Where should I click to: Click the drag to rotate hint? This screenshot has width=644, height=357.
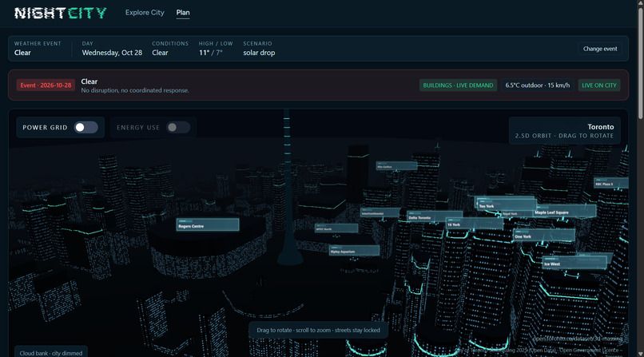pos(318,330)
